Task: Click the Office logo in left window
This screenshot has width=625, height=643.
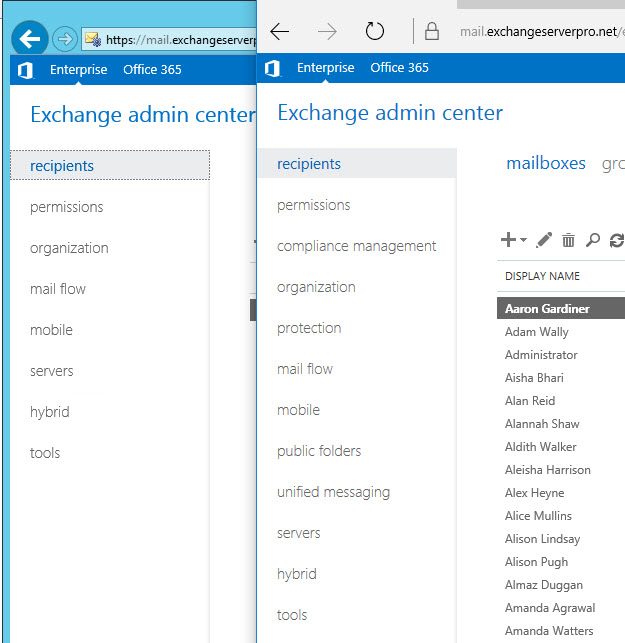Action: [x=25, y=71]
